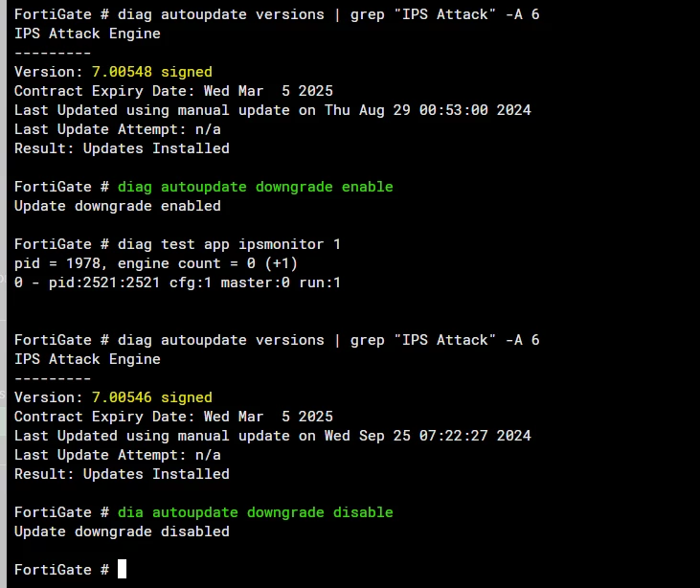Click the update line dated Thu Aug 29 00:53:00 2024
Screen dimensions: 700x588
tap(273, 110)
